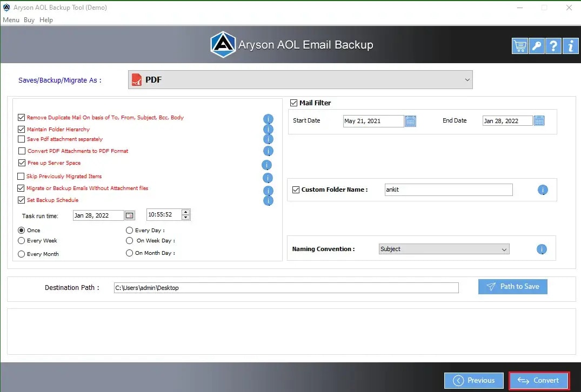Check Save Pdf attachment separately
Viewport: 581px width, 392px height.
click(x=22, y=139)
